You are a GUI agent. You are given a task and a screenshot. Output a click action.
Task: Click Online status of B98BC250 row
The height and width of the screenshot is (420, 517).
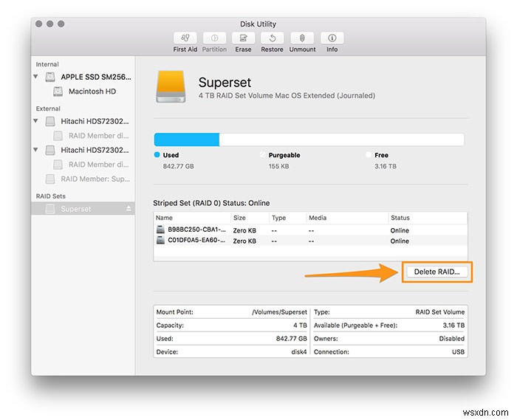pos(400,230)
